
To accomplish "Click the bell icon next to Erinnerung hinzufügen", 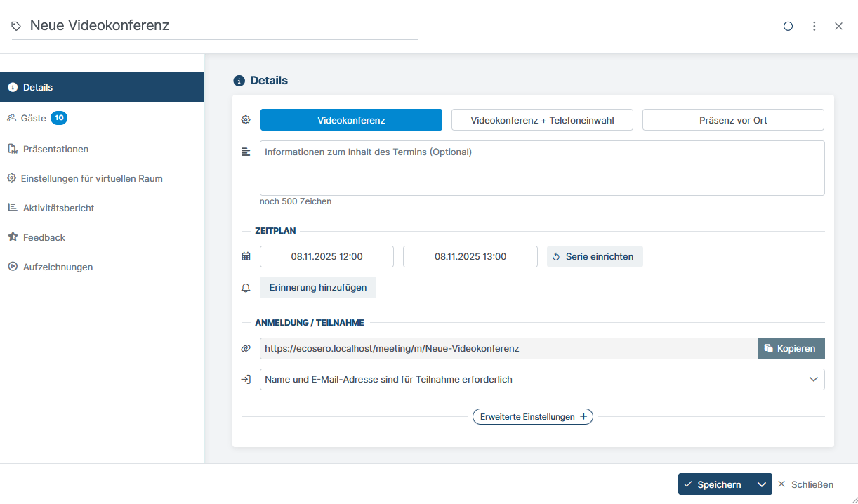I will click(246, 287).
